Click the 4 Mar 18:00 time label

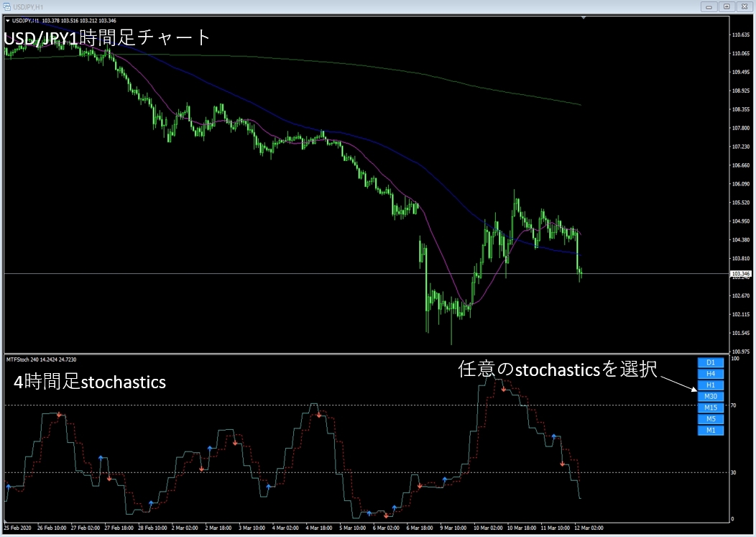point(318,528)
